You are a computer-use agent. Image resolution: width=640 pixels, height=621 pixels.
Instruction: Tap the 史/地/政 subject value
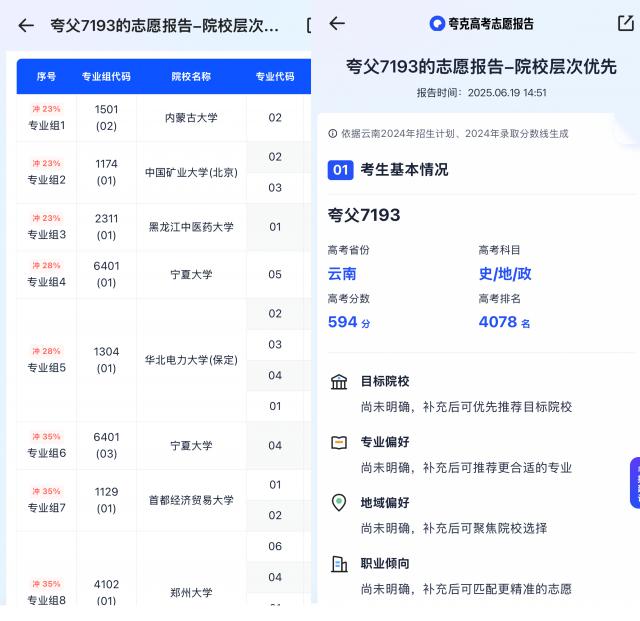click(x=505, y=274)
